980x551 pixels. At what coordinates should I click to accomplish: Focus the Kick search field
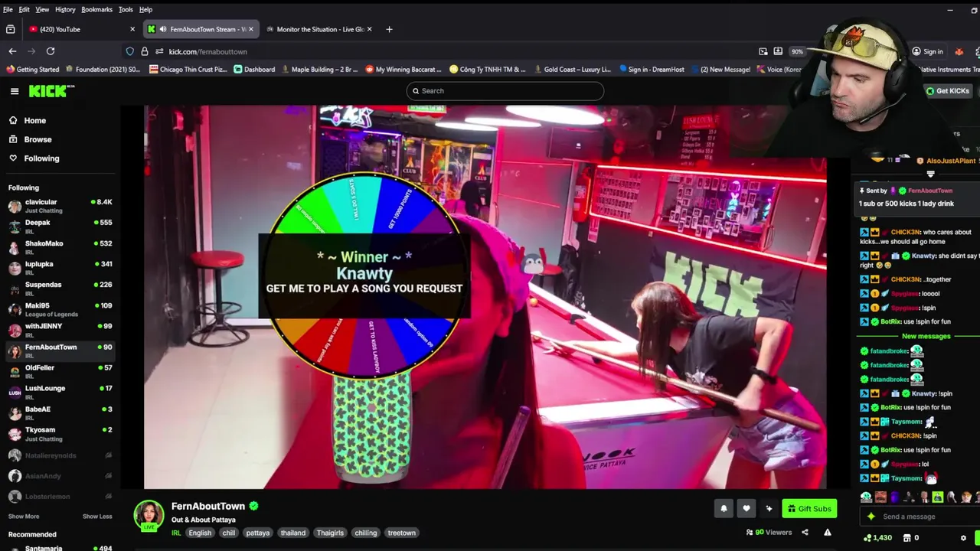(505, 91)
